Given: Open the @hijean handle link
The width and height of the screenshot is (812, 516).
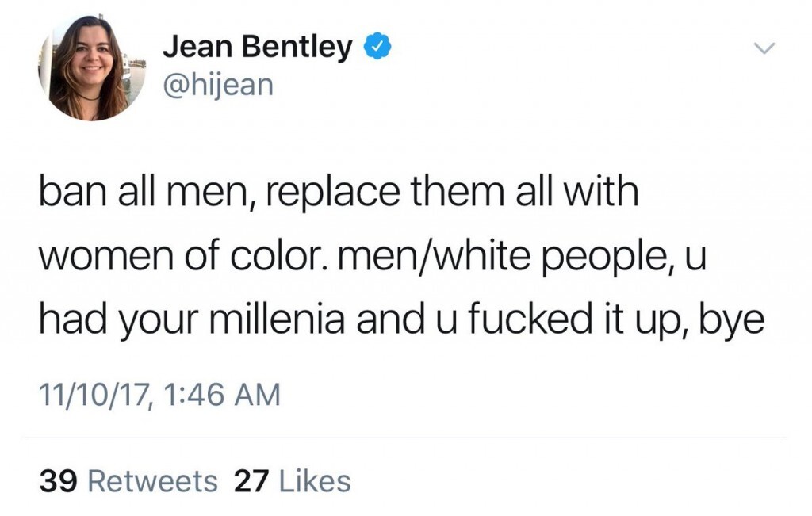Looking at the screenshot, I should [x=217, y=83].
